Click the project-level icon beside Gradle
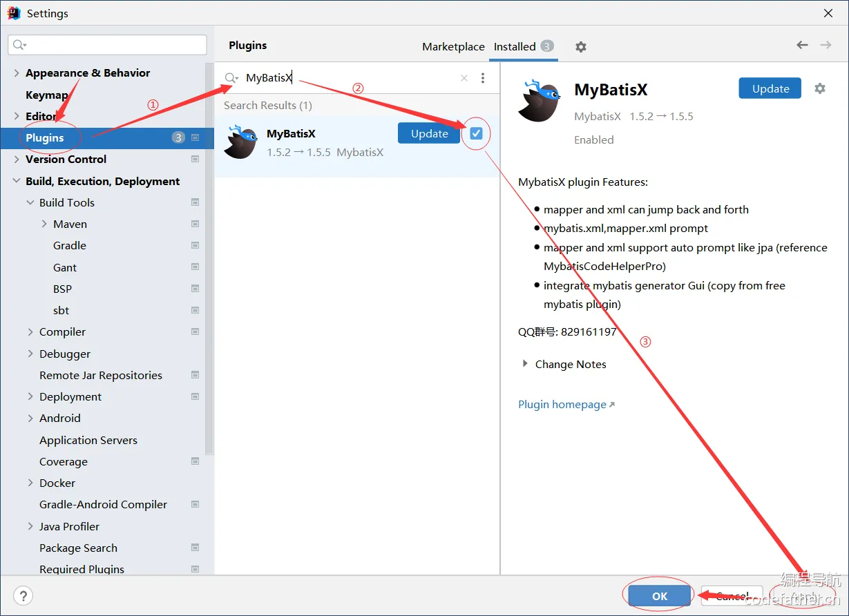The image size is (849, 616). [x=195, y=245]
